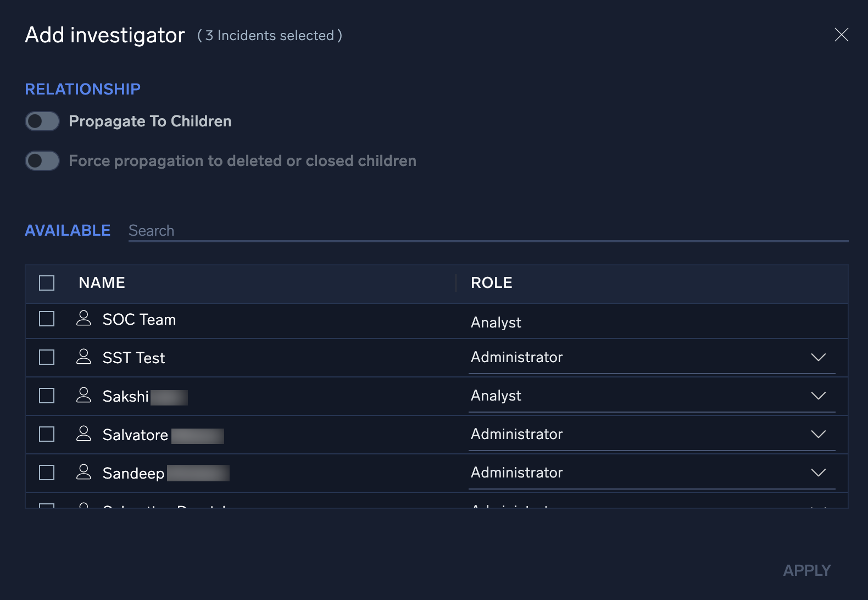The height and width of the screenshot is (600, 868).
Task: Expand Salvatore's Administrator role dropdown
Action: click(x=819, y=434)
